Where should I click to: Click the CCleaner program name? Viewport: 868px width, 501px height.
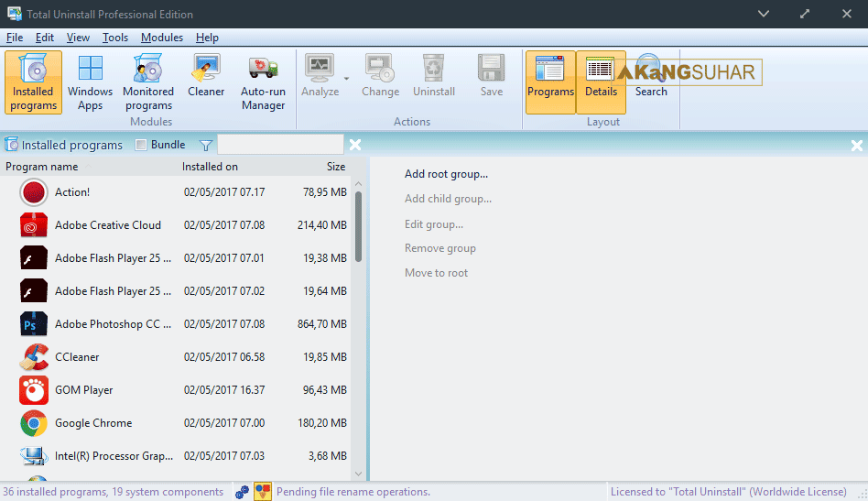point(77,357)
